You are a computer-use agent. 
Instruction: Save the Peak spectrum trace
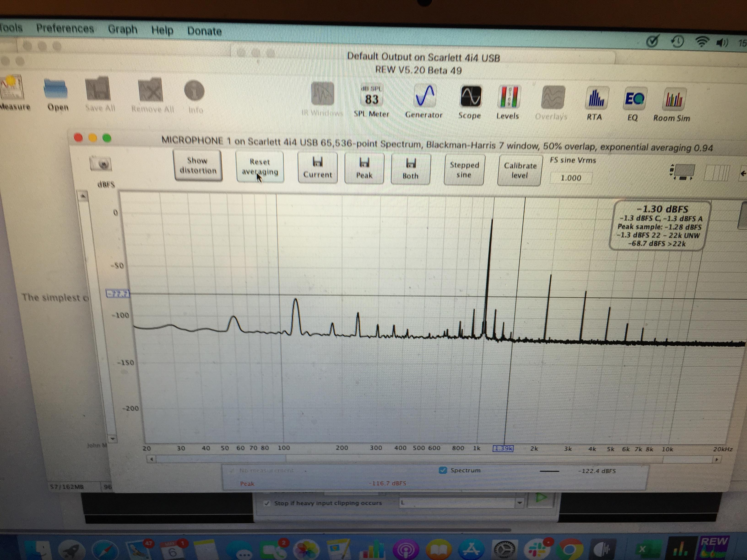point(364,168)
